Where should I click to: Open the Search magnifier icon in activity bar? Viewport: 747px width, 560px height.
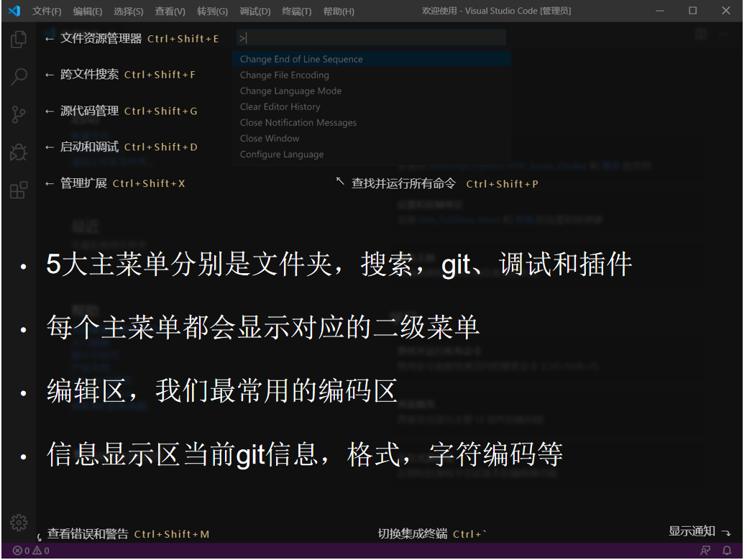pyautogui.click(x=19, y=76)
